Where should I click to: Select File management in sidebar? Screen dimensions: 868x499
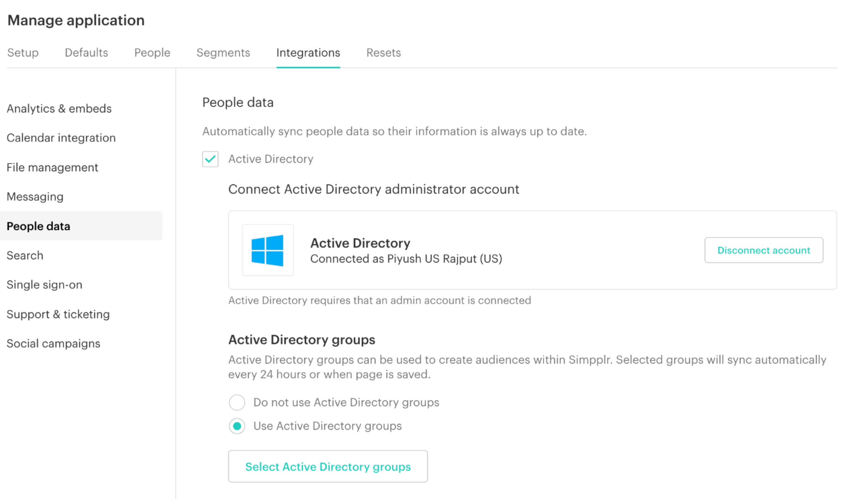pyautogui.click(x=52, y=167)
